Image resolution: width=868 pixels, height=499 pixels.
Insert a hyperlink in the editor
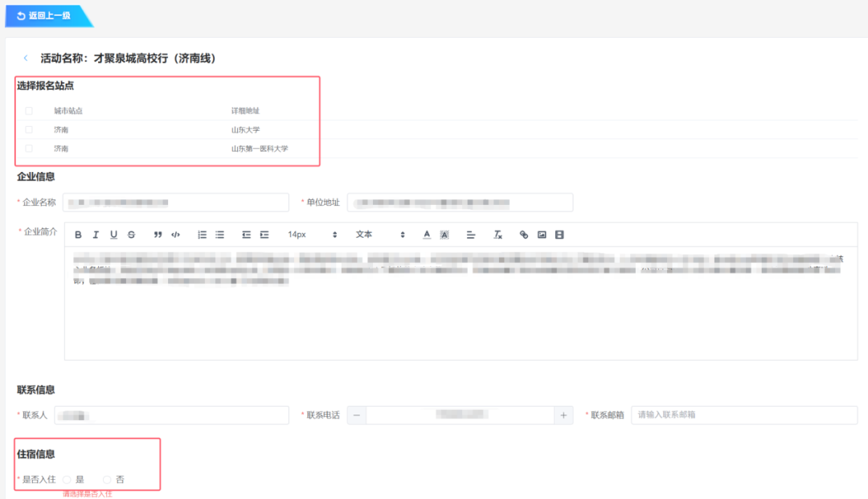(x=524, y=235)
